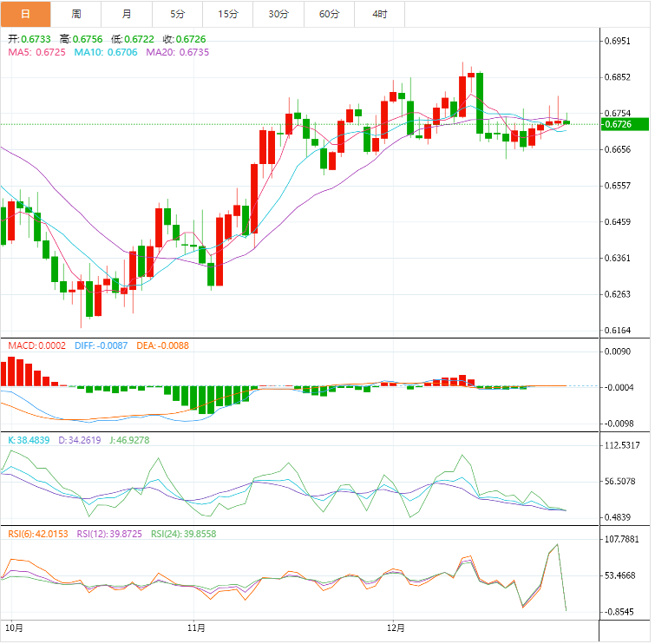655x644 pixels.
Task: Click the MA20 indicator label
Action: click(x=178, y=52)
